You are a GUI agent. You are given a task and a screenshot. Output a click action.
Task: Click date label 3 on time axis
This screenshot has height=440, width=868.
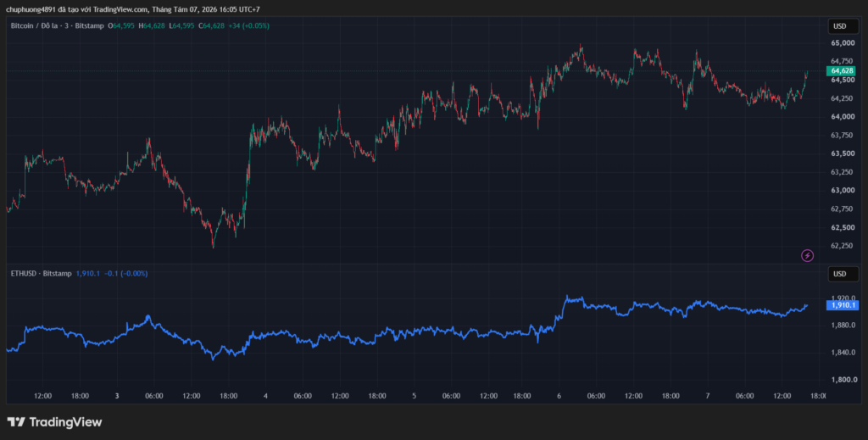117,396
